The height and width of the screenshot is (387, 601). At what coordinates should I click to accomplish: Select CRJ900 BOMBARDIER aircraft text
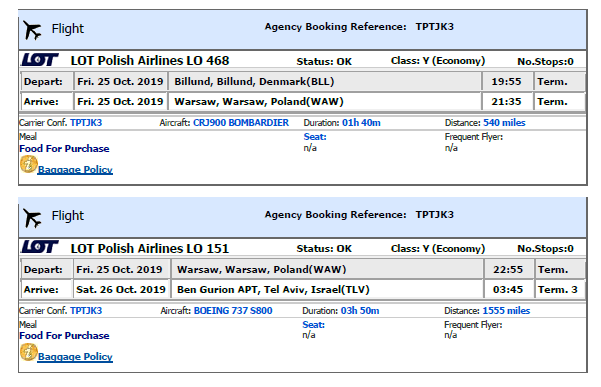tap(241, 123)
